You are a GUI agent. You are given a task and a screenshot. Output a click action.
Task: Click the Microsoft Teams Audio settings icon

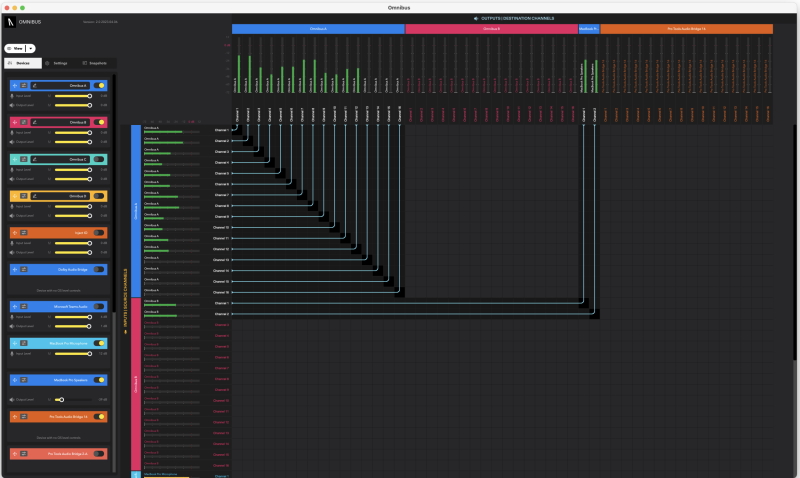[24, 306]
